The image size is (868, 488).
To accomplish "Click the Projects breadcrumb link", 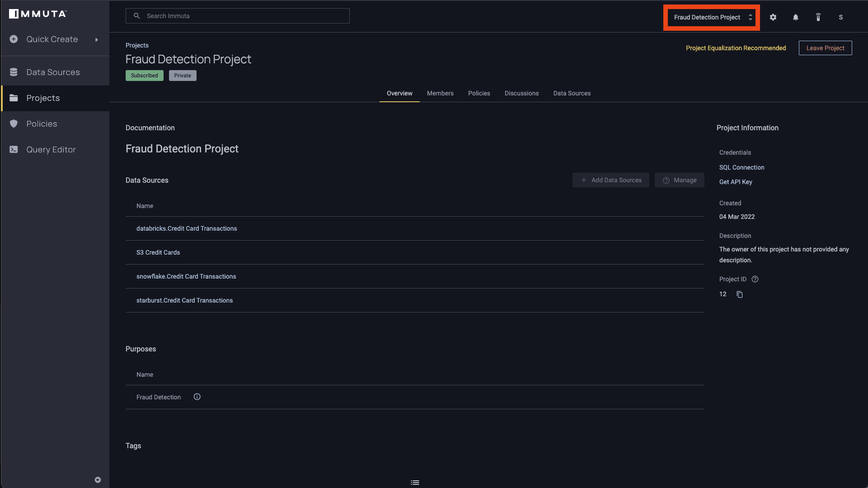I will 137,45.
